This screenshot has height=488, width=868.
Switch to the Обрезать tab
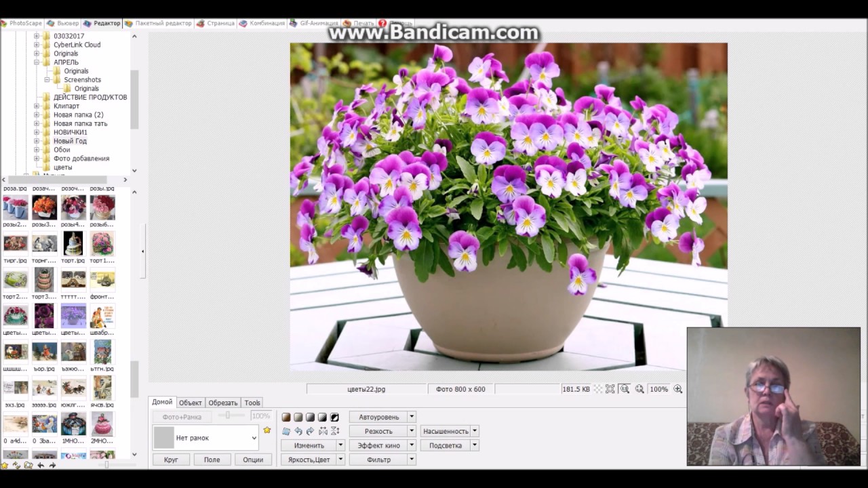222,403
